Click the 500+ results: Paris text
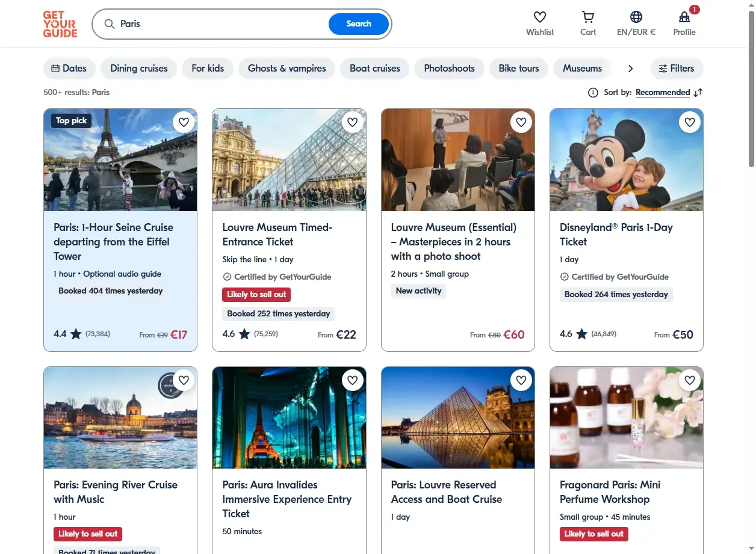This screenshot has width=756, height=554. [x=76, y=93]
